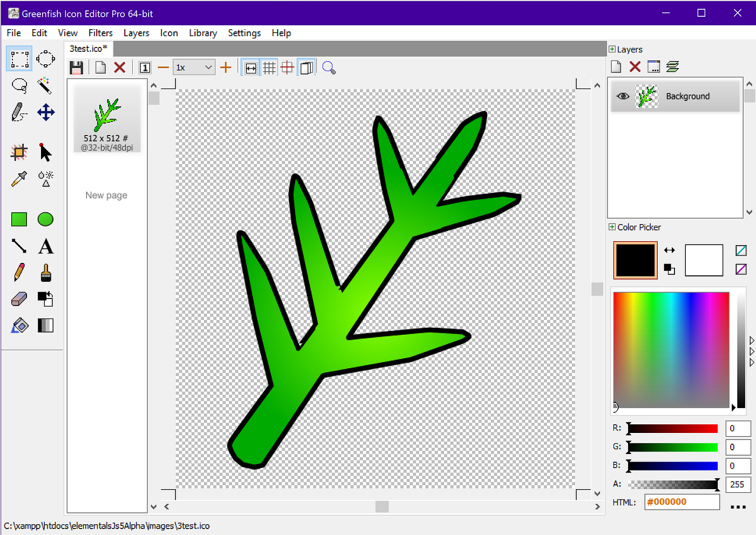Merge layers using the stacked icon
The image size is (756, 535).
coord(672,66)
